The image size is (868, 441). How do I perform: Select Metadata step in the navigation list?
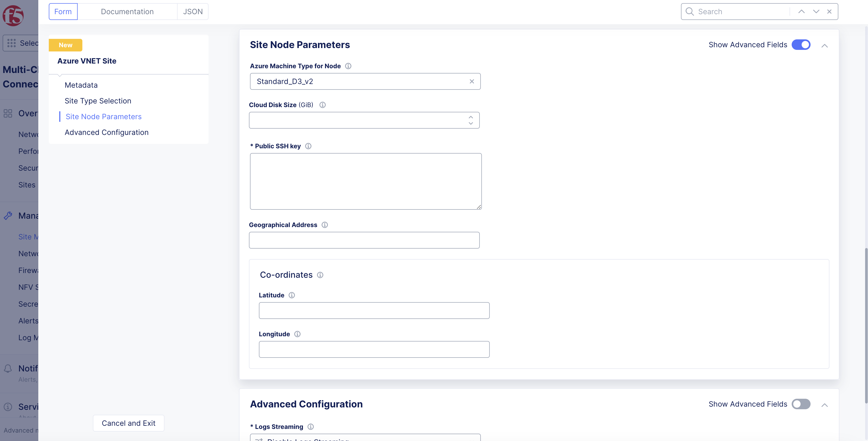coord(81,85)
